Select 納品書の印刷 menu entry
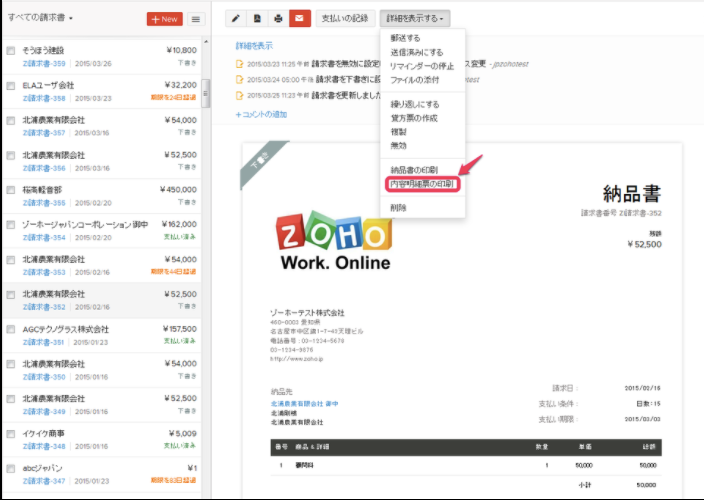704x500 pixels. pos(414,170)
